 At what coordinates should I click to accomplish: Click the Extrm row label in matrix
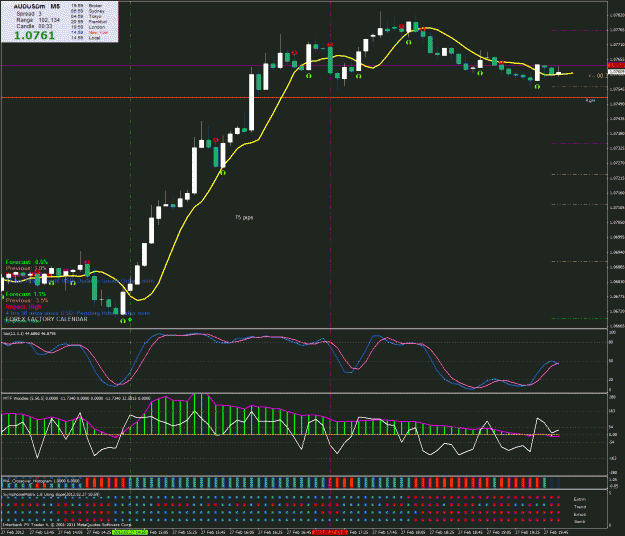580,499
